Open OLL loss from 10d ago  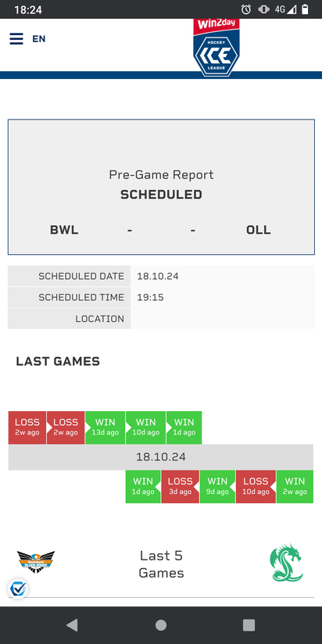(256, 487)
